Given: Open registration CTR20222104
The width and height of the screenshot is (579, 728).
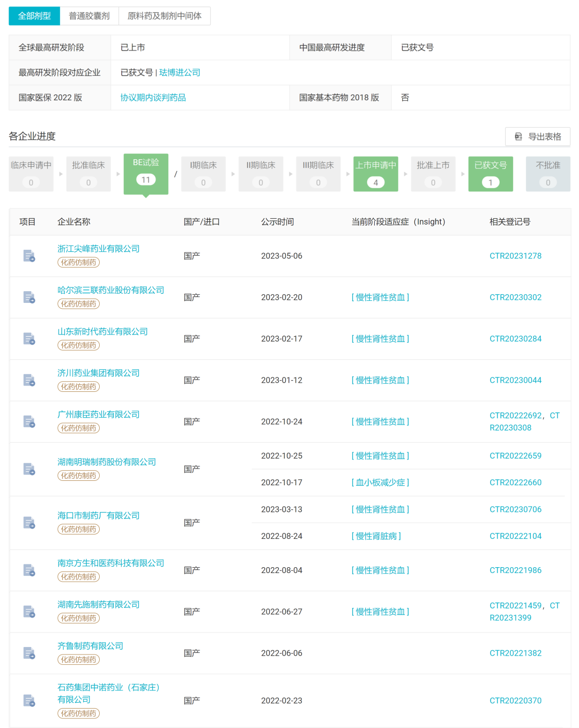Looking at the screenshot, I should [x=515, y=536].
